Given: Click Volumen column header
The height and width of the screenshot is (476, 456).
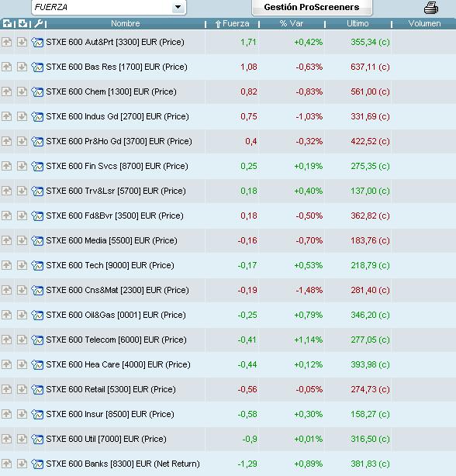Looking at the screenshot, I should [x=424, y=23].
